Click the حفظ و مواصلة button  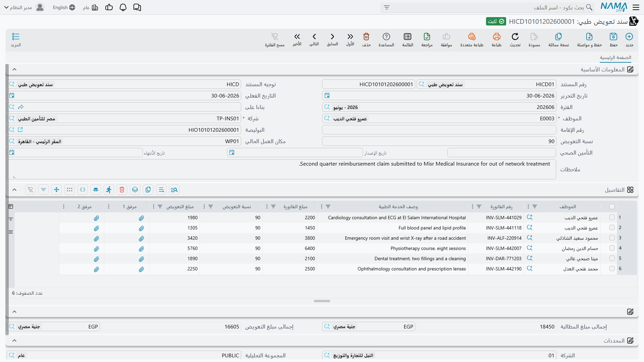[589, 40]
